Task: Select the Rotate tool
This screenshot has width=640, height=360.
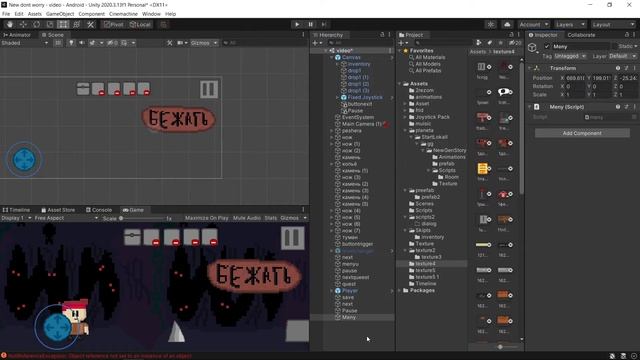Action: (36, 24)
